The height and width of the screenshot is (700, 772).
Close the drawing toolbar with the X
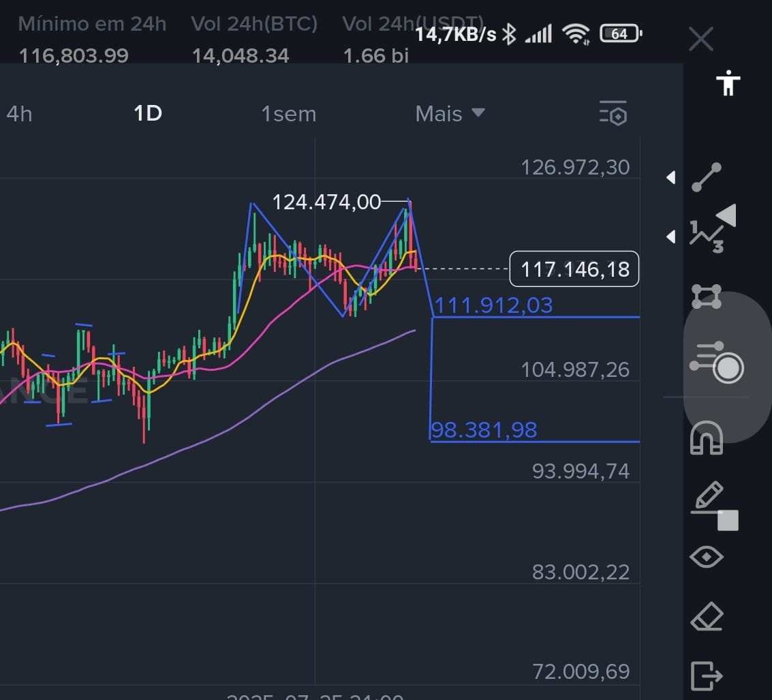pyautogui.click(x=701, y=39)
